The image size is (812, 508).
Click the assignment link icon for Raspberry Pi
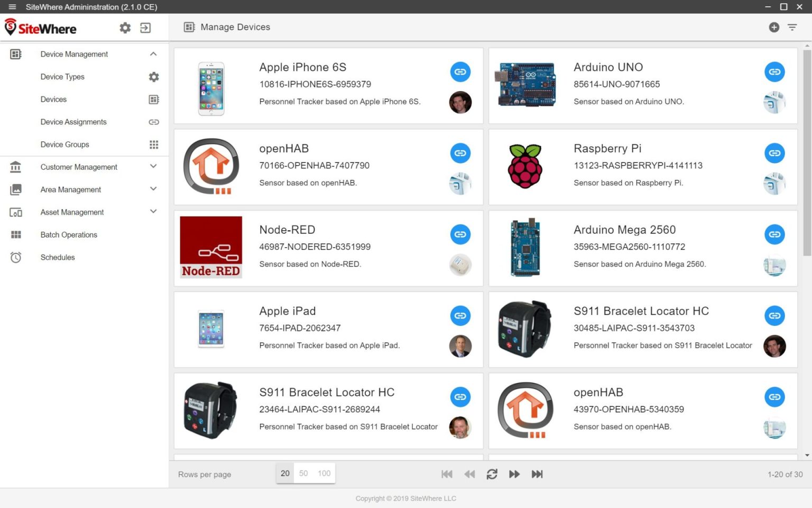click(x=774, y=153)
